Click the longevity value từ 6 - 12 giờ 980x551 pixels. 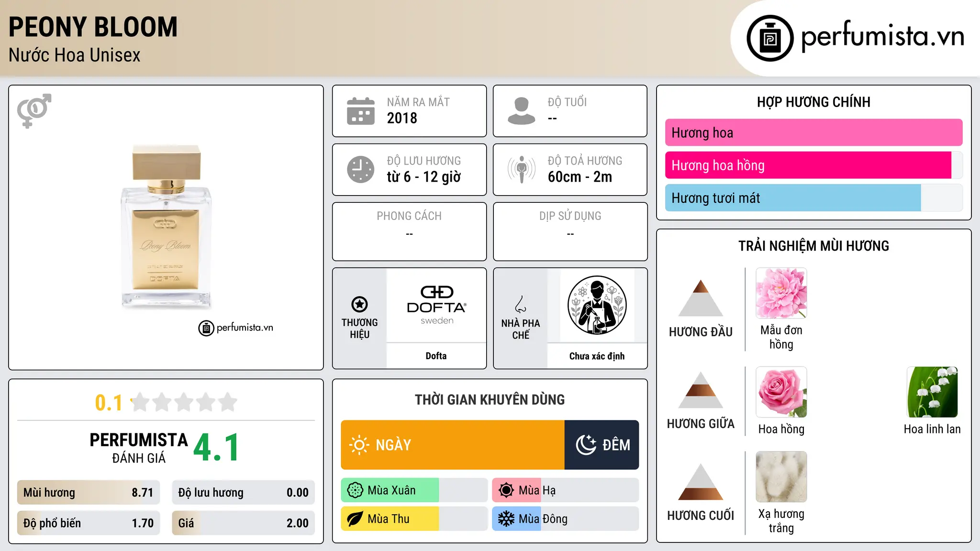[424, 177]
